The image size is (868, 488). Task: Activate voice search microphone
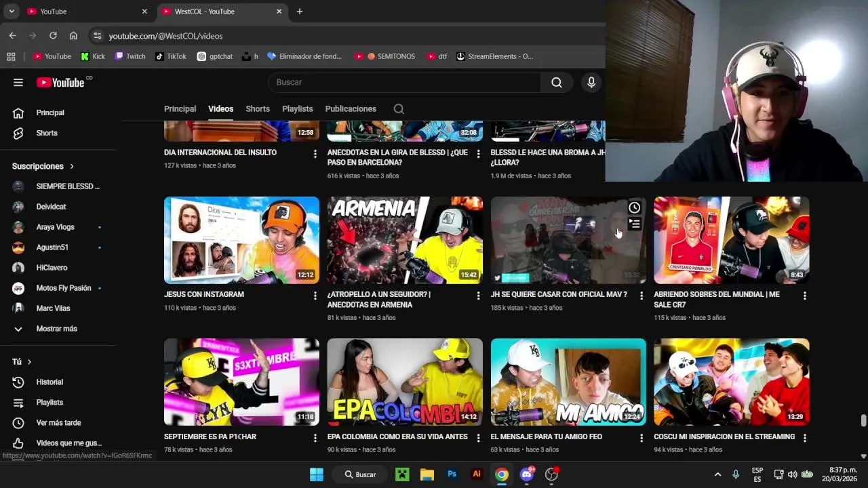point(591,83)
